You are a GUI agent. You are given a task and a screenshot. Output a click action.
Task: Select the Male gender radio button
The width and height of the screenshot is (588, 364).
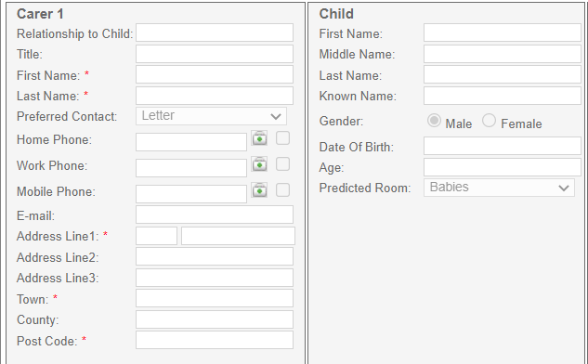click(x=434, y=121)
